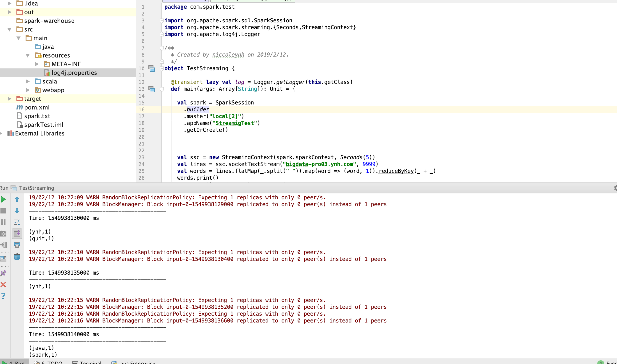Open the Java Enterprise tool window tab
The image size is (617, 364).
(x=134, y=362)
